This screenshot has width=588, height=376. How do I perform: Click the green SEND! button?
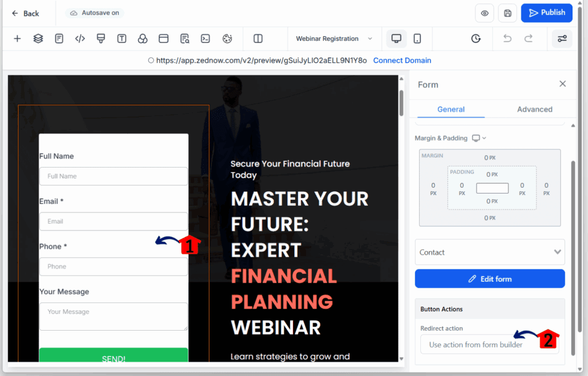tap(114, 355)
